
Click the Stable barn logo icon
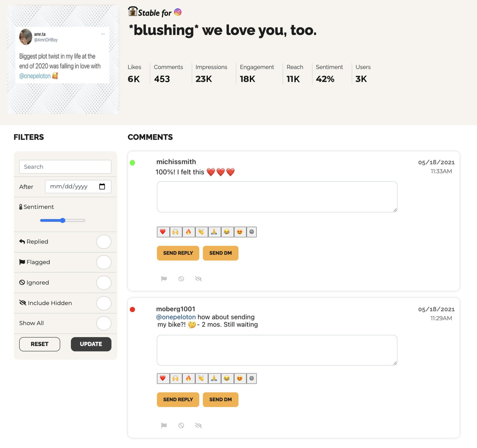coord(133,11)
